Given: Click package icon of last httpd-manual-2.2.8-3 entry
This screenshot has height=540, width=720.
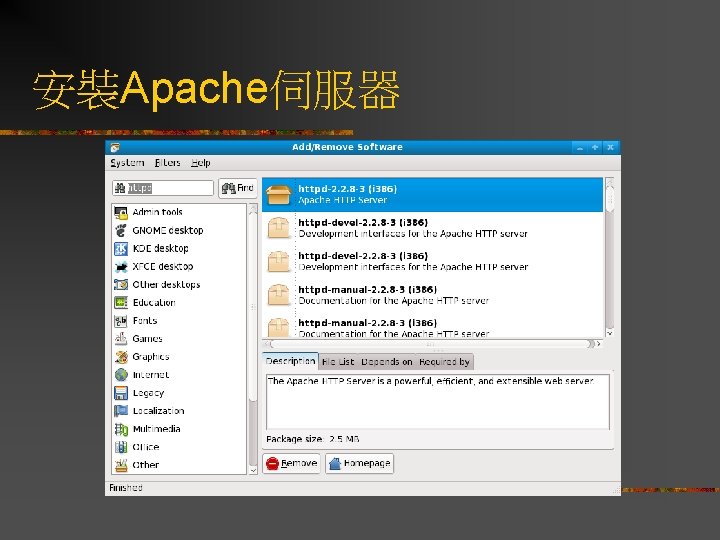Looking at the screenshot, I should 279,328.
